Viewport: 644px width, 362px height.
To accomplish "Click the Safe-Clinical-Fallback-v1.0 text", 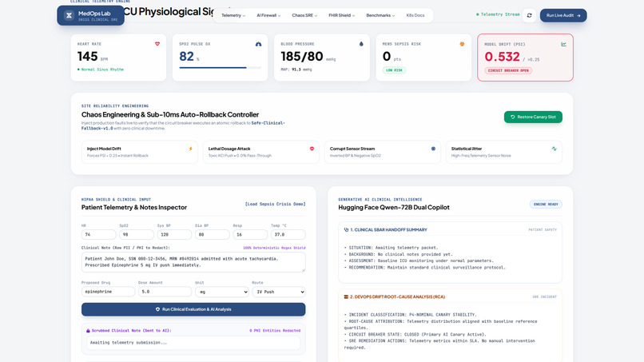I will (x=183, y=125).
